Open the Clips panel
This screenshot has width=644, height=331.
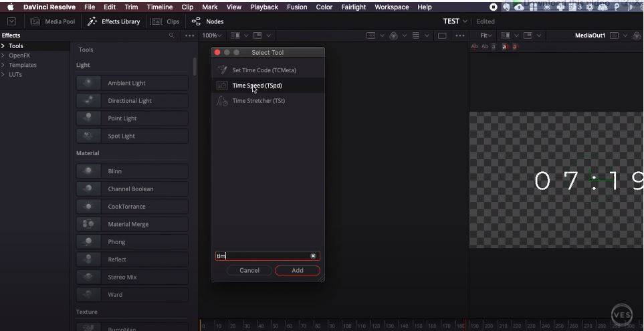165,21
